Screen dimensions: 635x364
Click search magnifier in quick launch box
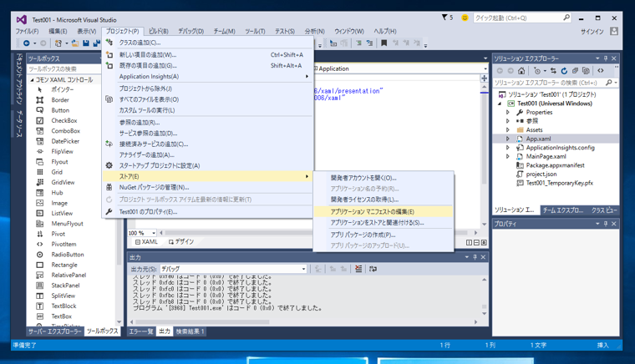pyautogui.click(x=566, y=18)
